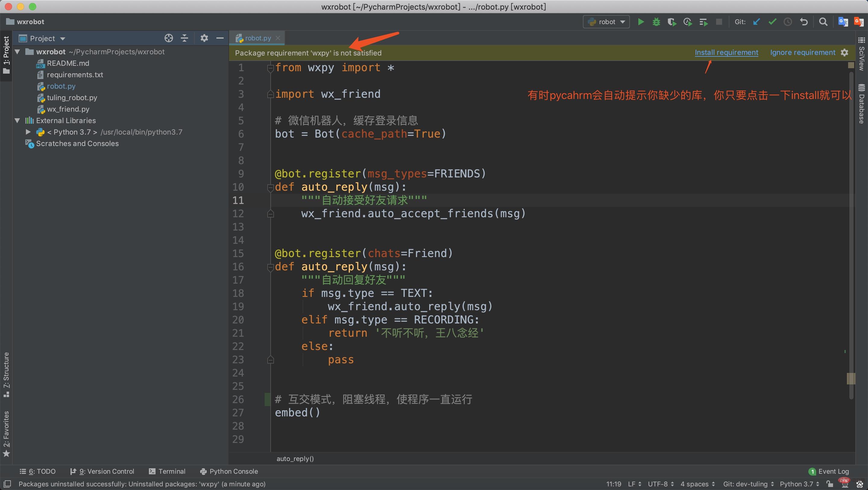Open Search Everywhere magnifier icon
Screen dimensions: 868x490
[823, 22]
